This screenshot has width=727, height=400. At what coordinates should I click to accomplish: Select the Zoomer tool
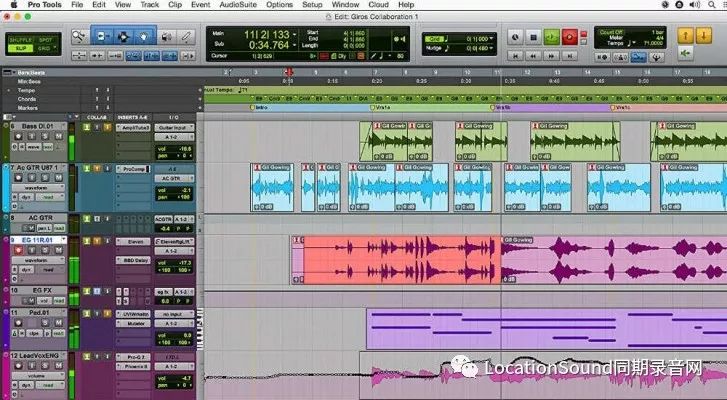80,36
